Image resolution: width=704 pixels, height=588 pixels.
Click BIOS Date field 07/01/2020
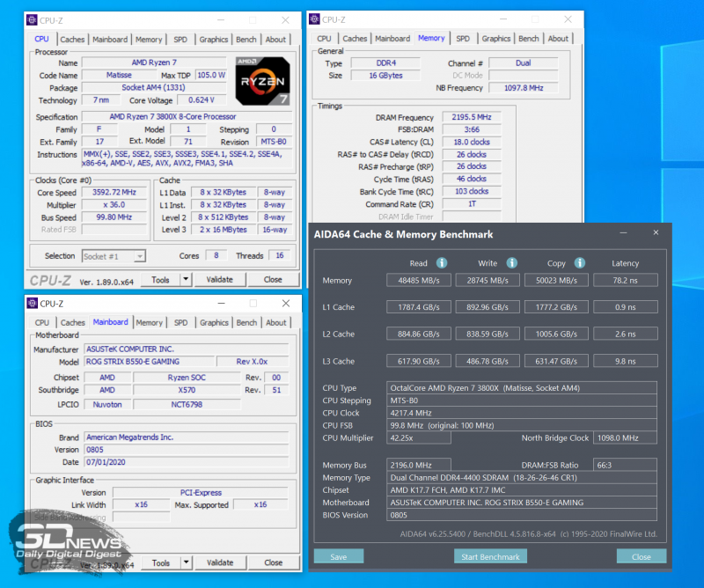point(186,462)
